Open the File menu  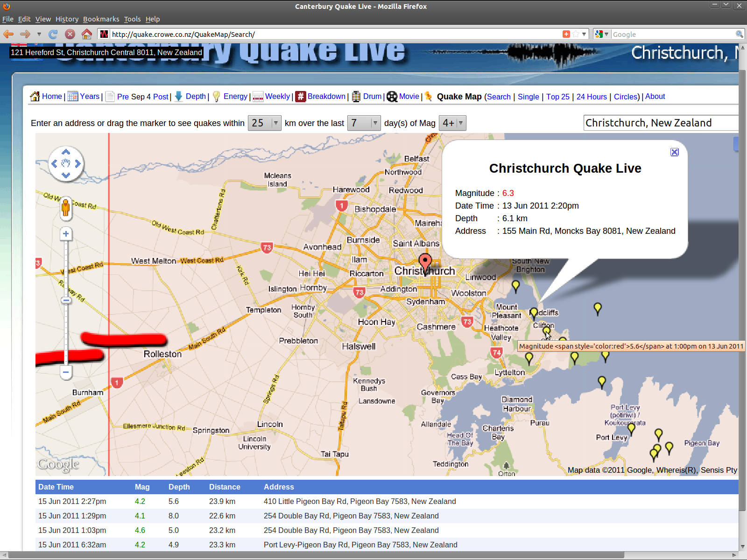pyautogui.click(x=8, y=19)
